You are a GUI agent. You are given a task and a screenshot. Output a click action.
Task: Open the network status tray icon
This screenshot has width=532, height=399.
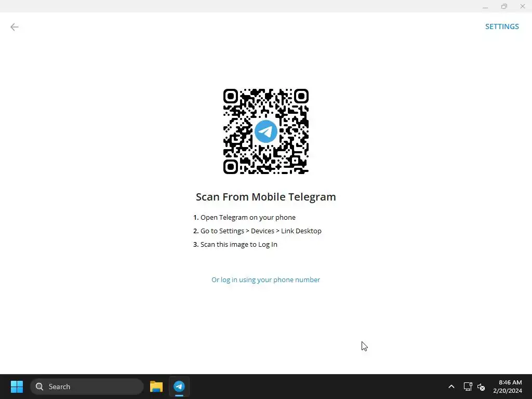click(x=468, y=387)
